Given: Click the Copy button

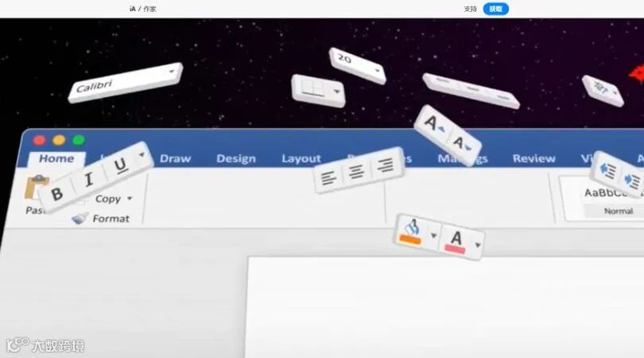Looking at the screenshot, I should point(107,199).
